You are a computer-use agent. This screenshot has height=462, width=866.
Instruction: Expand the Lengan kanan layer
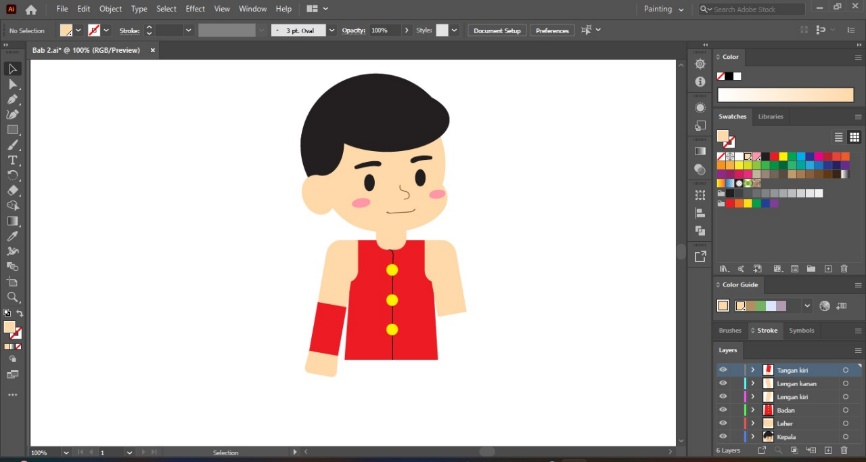click(752, 383)
